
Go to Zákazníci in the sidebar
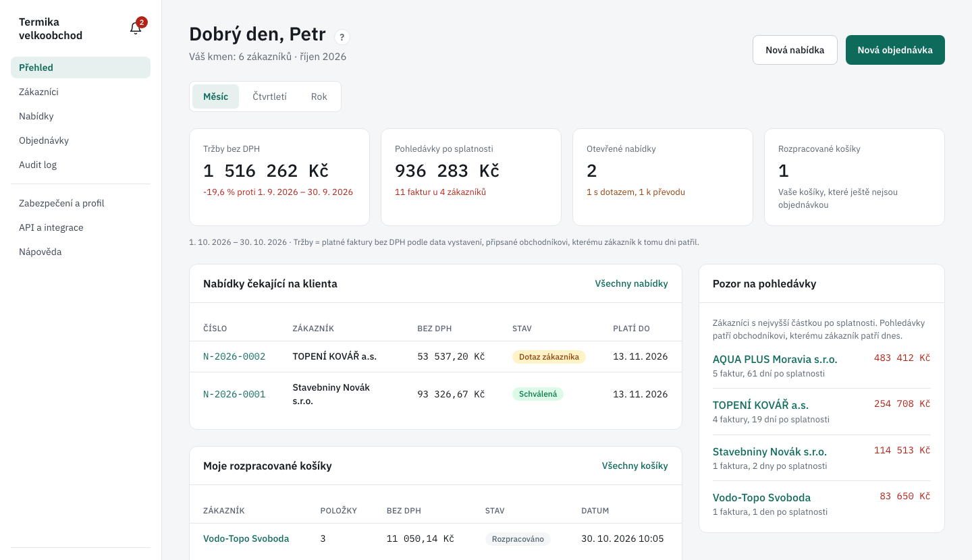[x=80, y=92]
